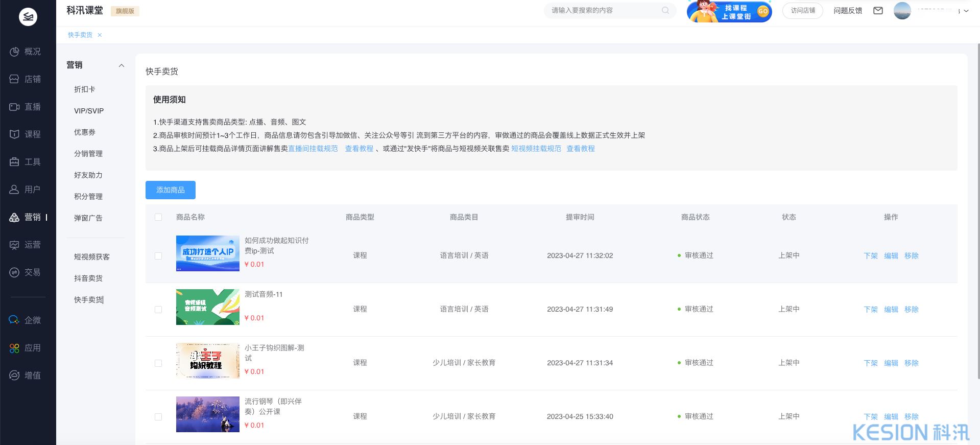Image resolution: width=980 pixels, height=445 pixels.
Task: Click the Kesion logo icon at top left
Action: [28, 17]
